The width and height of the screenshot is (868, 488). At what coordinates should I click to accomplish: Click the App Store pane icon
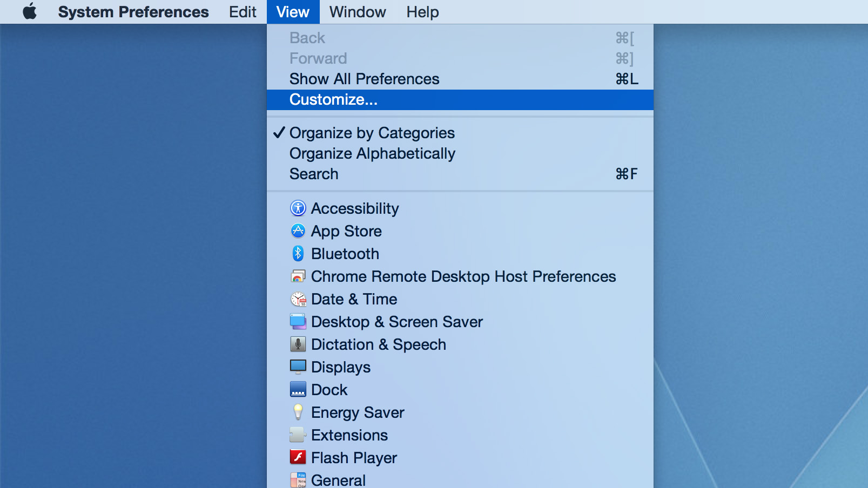(x=298, y=231)
